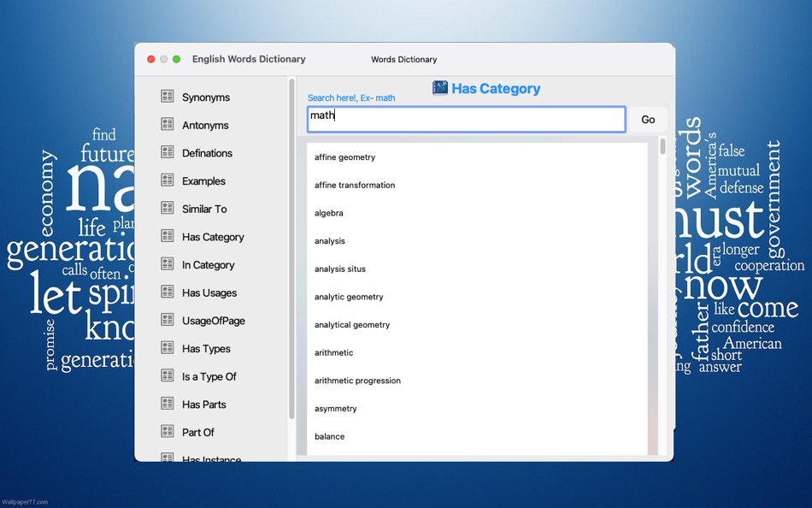Click the Has Usages sidebar icon

(x=167, y=292)
